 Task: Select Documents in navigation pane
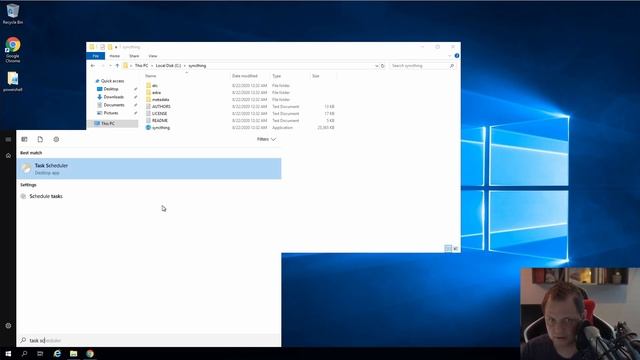(x=113, y=105)
